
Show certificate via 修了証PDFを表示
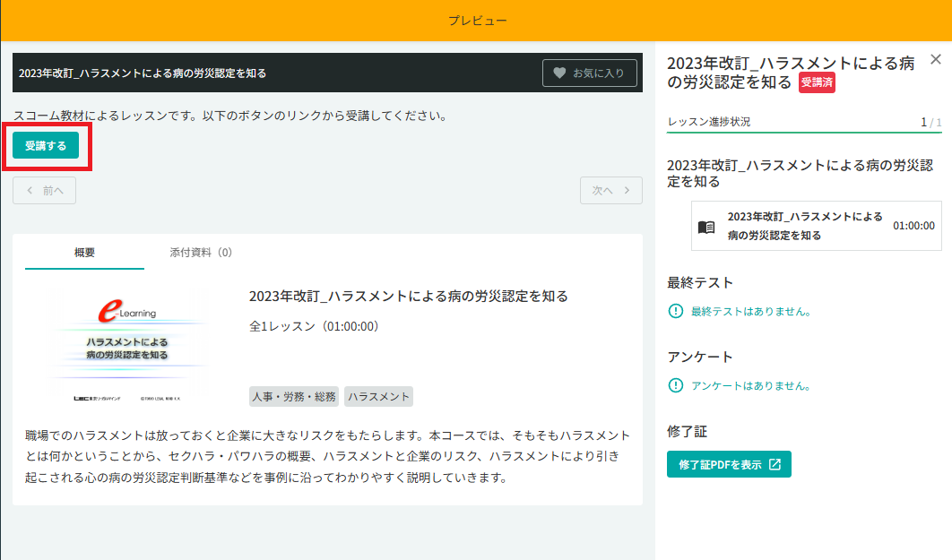click(x=729, y=464)
